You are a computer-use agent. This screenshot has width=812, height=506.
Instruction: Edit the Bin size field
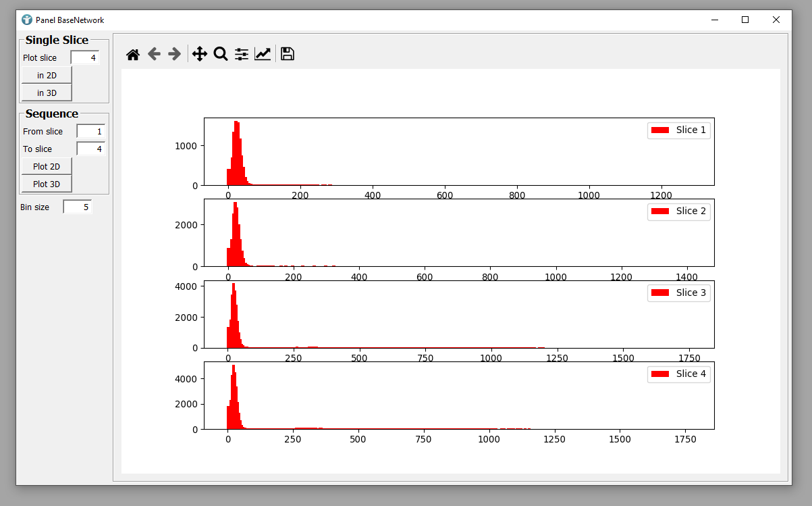pos(77,207)
